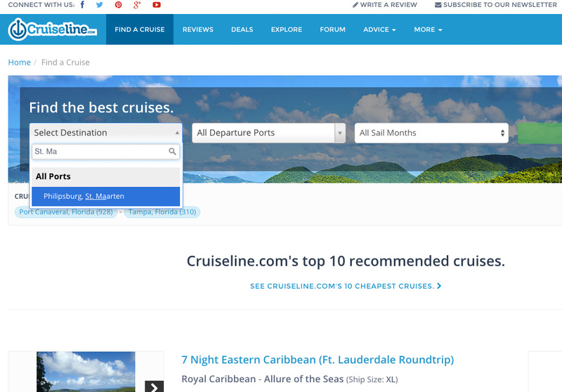Click the green search button
Image resolution: width=562 pixels, height=392 pixels.
540,133
